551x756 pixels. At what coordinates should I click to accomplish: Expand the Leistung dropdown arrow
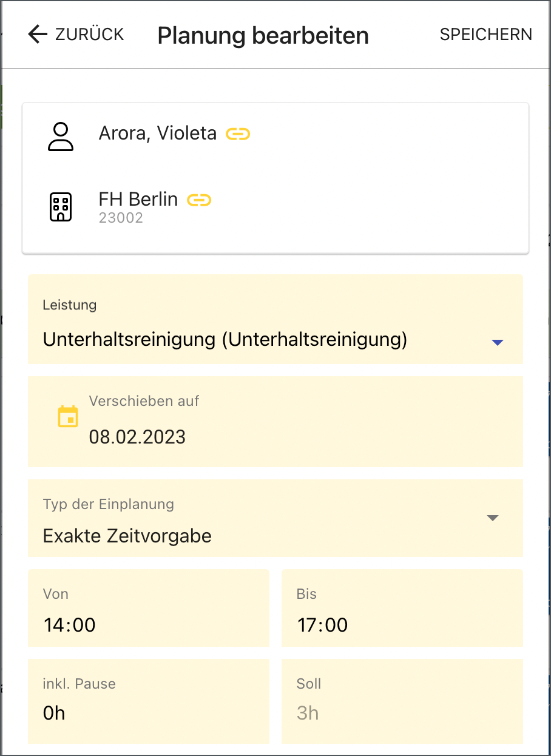click(498, 342)
